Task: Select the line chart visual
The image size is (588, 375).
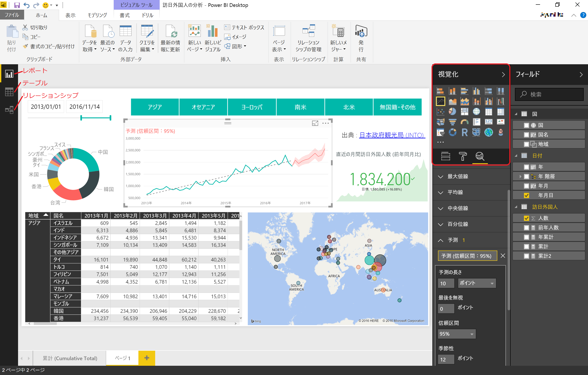Action: [440, 101]
